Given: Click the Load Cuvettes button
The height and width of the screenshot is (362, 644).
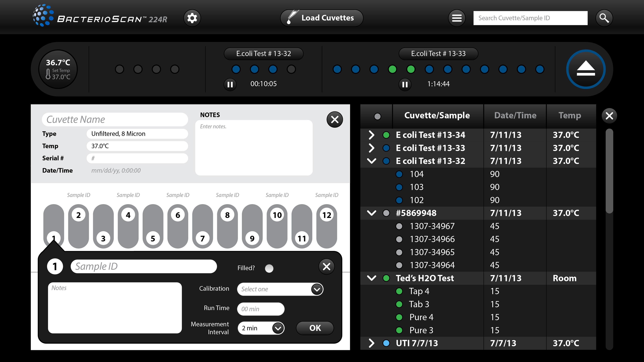Looking at the screenshot, I should pos(321,18).
